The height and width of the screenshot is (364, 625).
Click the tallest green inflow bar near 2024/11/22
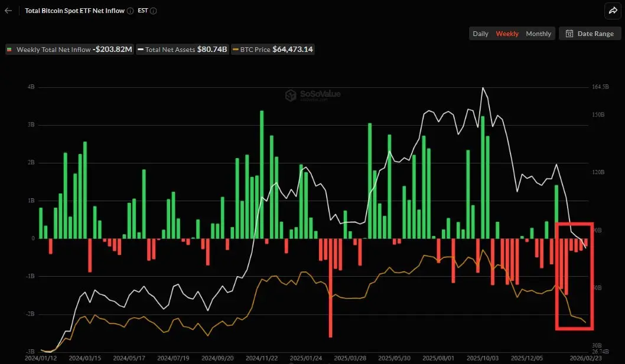tap(262, 175)
